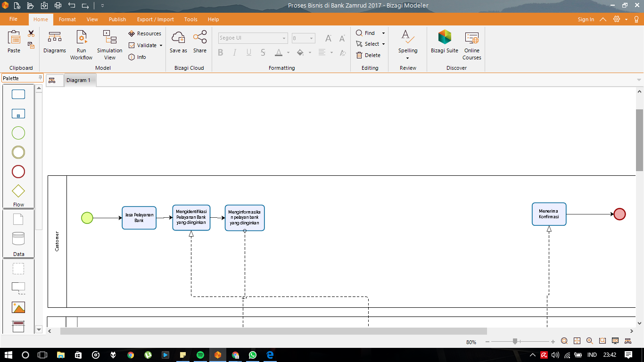
Task: Open the font size dropdown
Action: pyautogui.click(x=311, y=38)
